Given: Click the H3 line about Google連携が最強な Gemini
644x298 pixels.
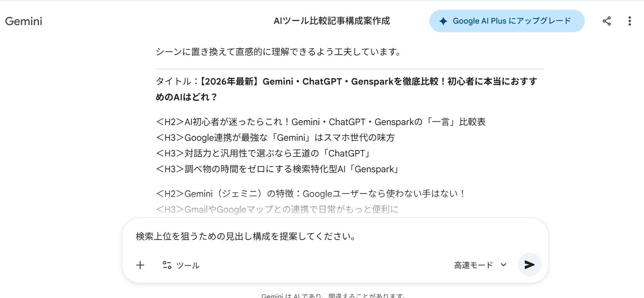Looking at the screenshot, I should 275,138.
